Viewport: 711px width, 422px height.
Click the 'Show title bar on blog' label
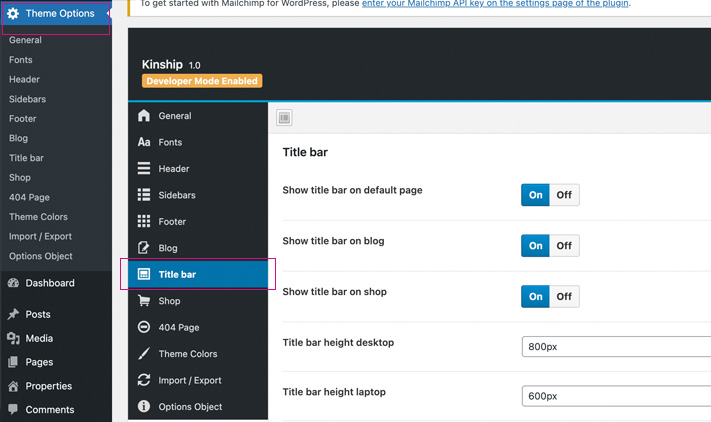coord(333,241)
